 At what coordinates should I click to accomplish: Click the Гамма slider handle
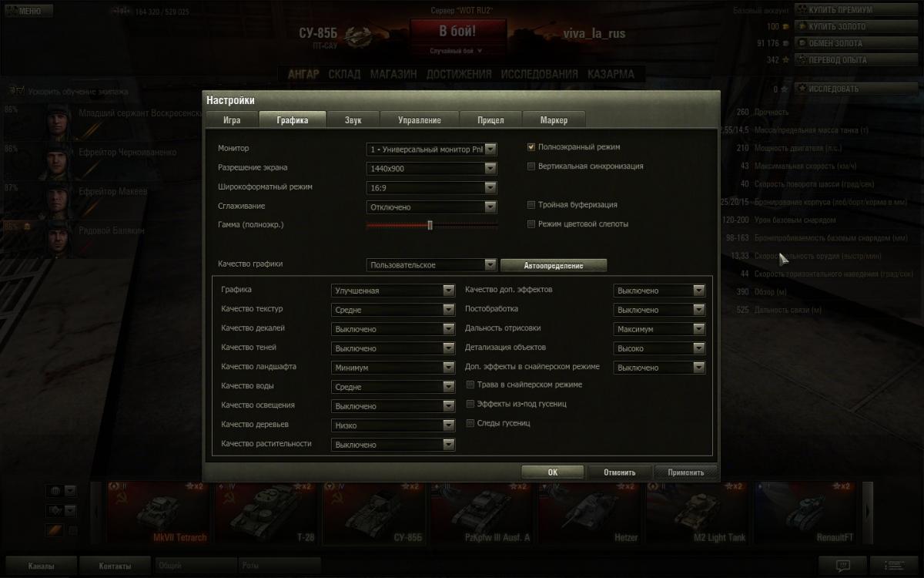[x=430, y=225]
